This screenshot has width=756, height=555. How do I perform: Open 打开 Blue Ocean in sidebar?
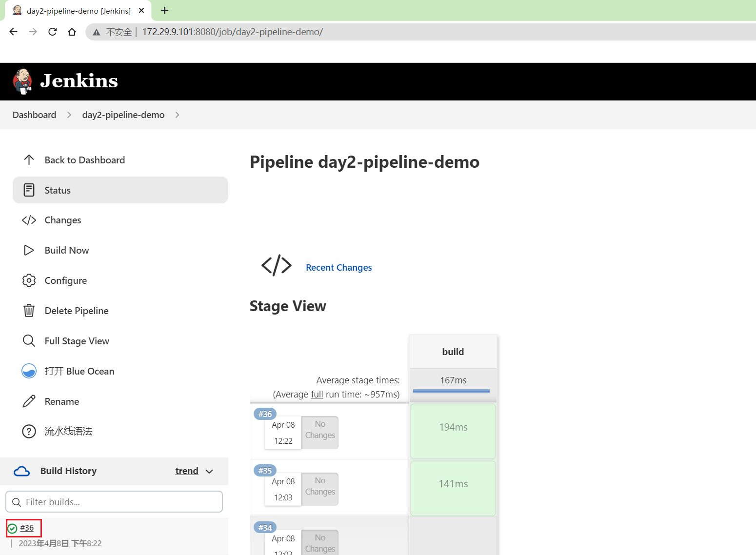[x=120, y=371]
